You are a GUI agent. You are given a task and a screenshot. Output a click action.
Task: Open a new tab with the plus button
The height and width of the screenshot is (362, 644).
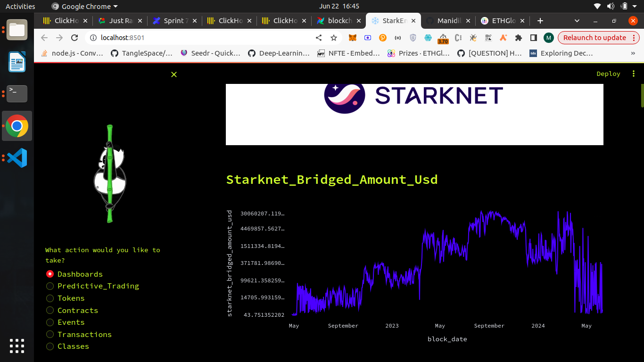click(x=540, y=21)
